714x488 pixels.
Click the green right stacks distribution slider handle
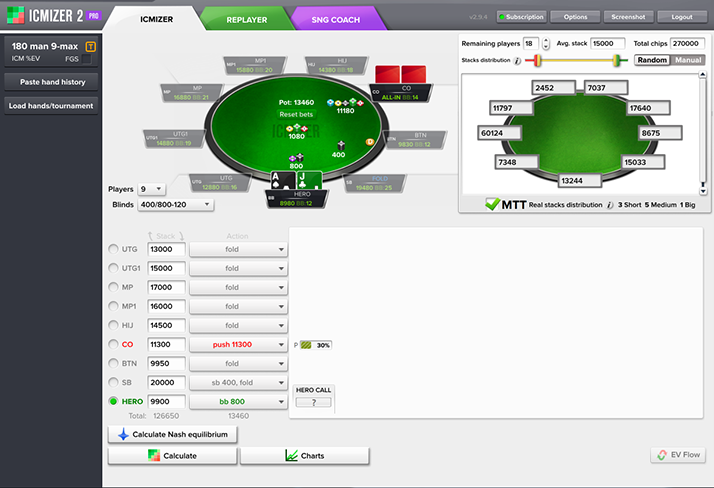click(616, 60)
